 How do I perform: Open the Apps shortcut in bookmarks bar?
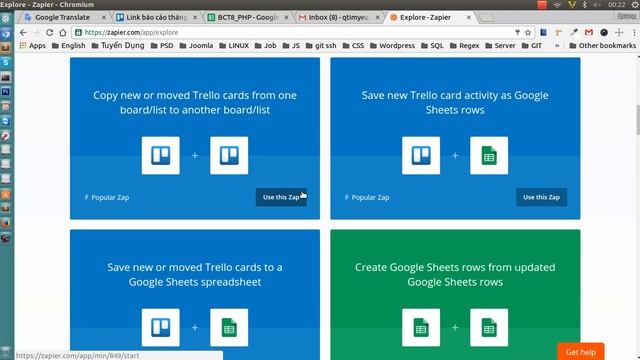pyautogui.click(x=33, y=46)
